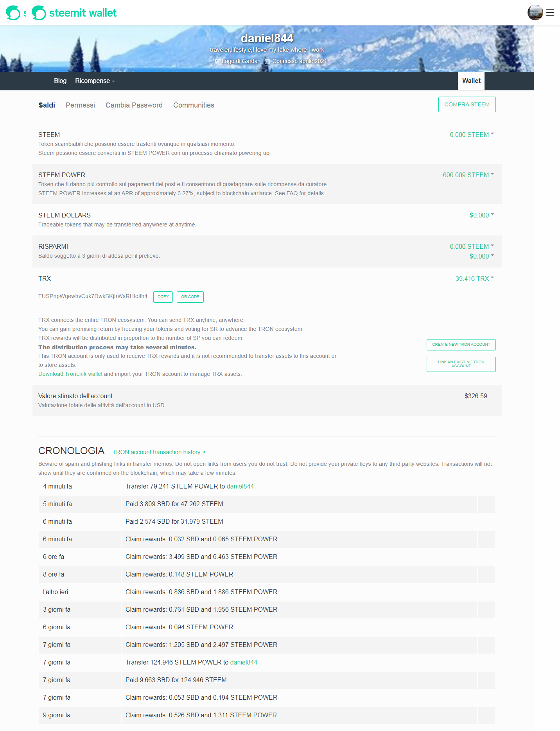Open the $0.000 dropdown under RISPARMI
Image resolution: width=560 pixels, height=731 pixels.
pos(482,256)
